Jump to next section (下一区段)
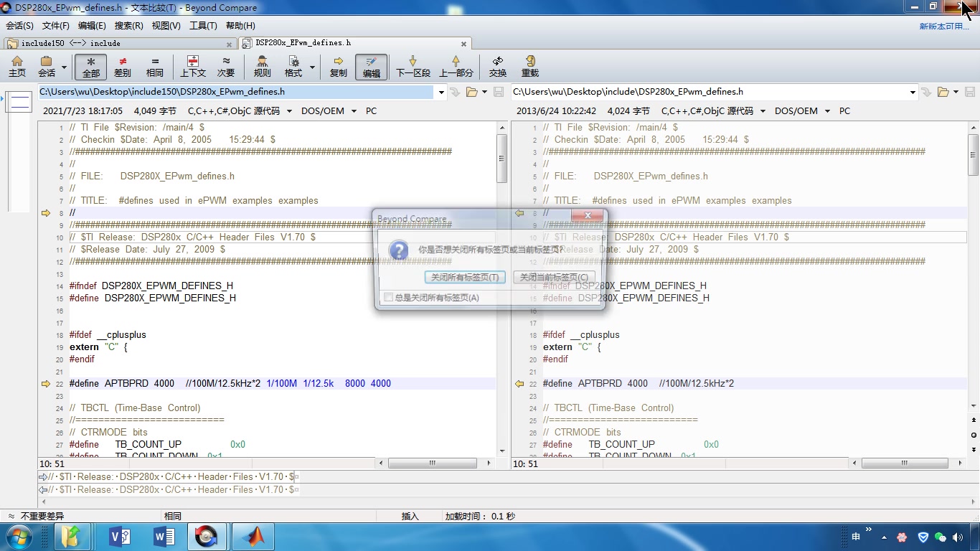This screenshot has width=980, height=551. coord(413,67)
